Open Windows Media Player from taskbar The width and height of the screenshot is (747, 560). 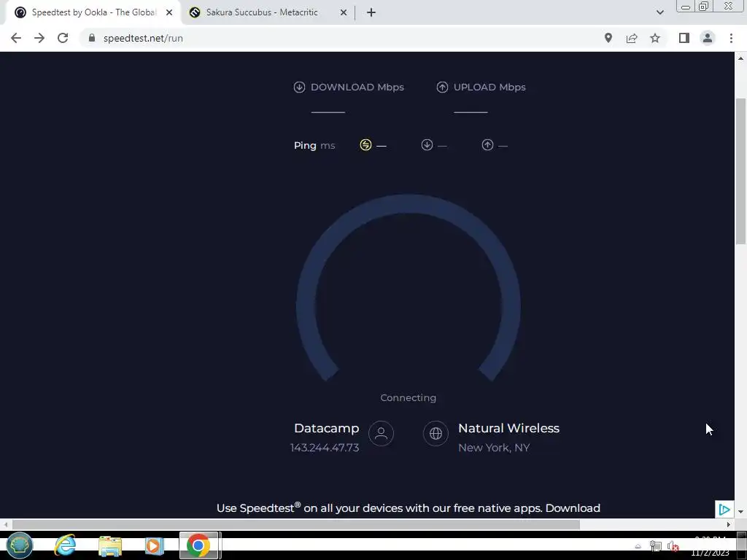point(154,545)
